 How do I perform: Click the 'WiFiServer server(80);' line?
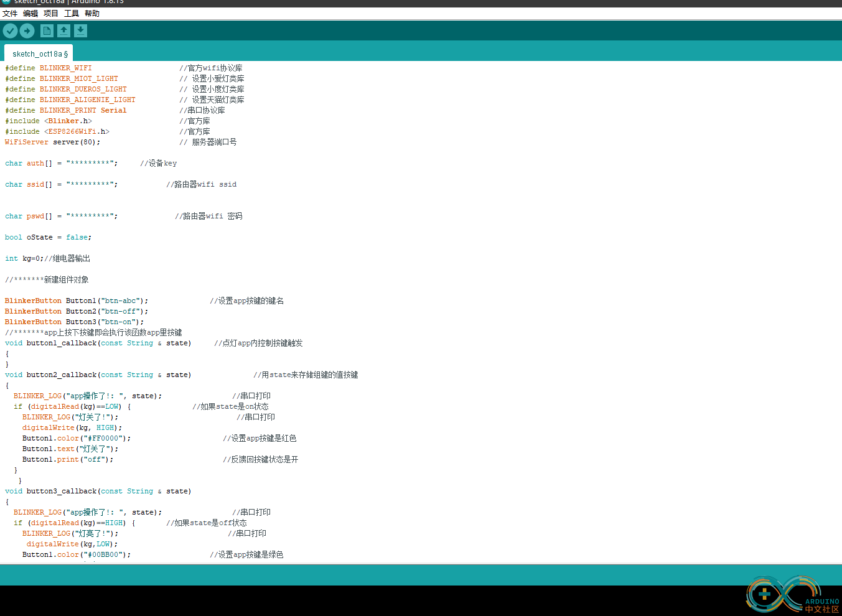point(53,142)
